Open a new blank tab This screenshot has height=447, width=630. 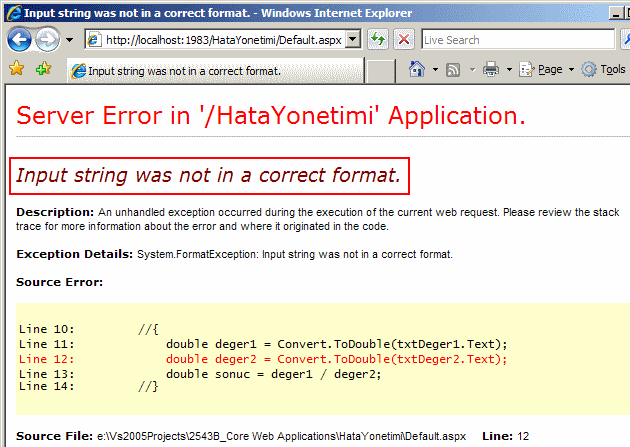click(379, 71)
